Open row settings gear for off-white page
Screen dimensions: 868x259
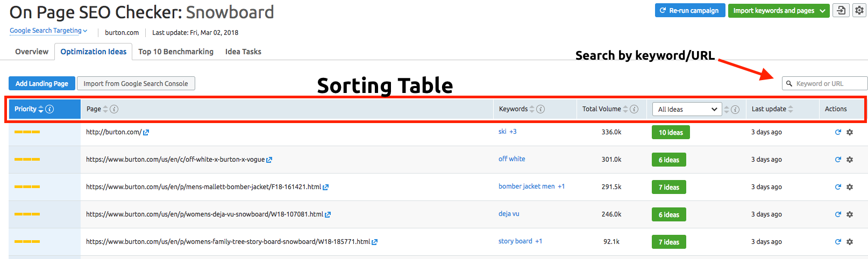click(850, 160)
